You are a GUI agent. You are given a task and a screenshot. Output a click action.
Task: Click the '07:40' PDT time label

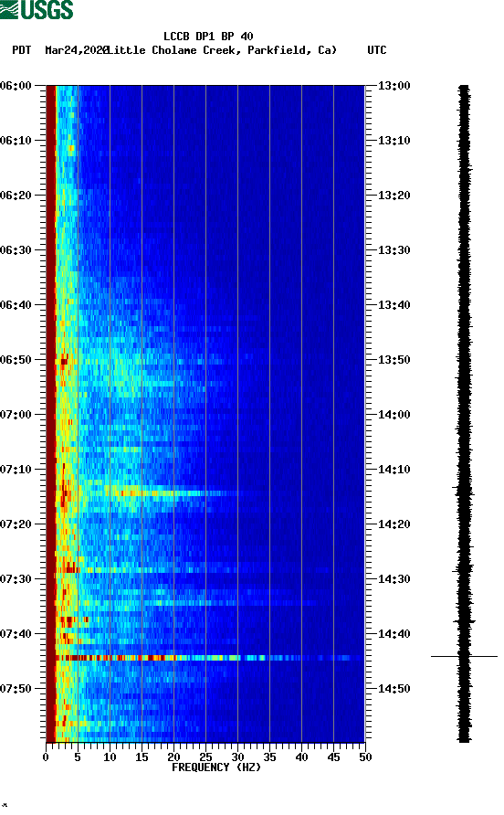16,634
